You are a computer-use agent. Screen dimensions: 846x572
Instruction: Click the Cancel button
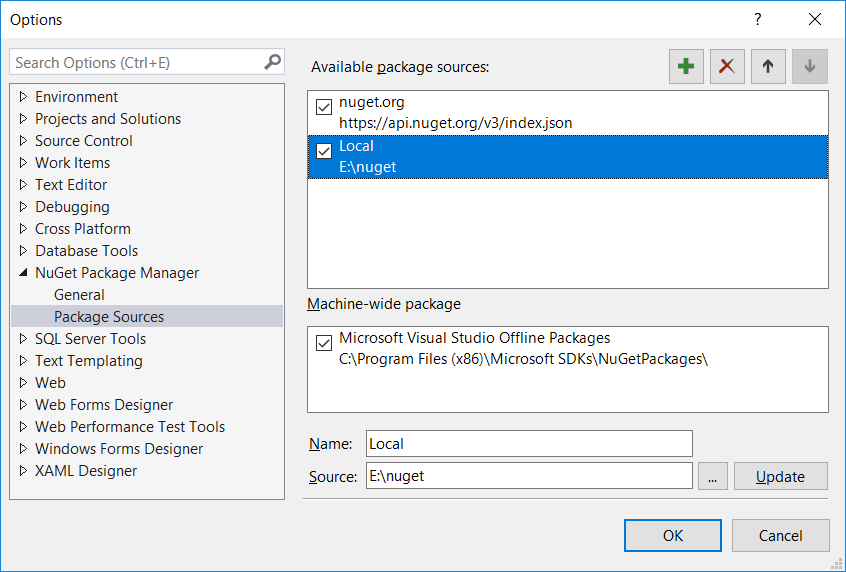pyautogui.click(x=780, y=535)
